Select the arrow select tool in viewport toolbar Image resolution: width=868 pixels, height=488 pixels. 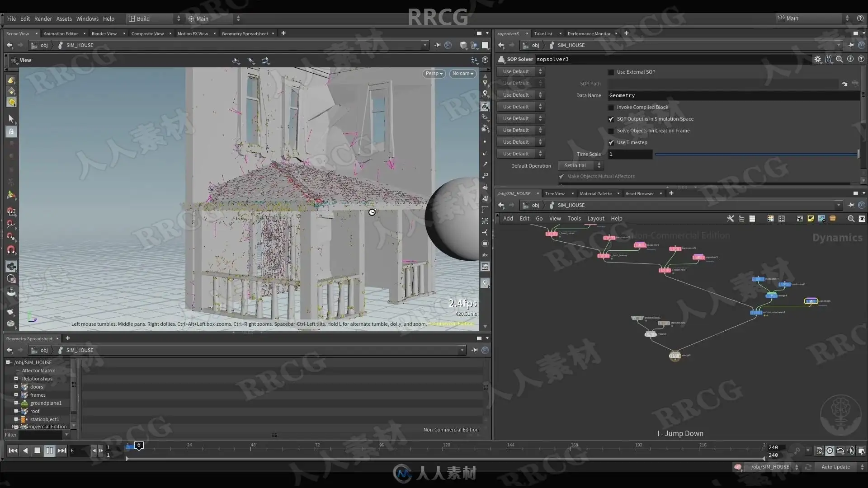pos(11,119)
